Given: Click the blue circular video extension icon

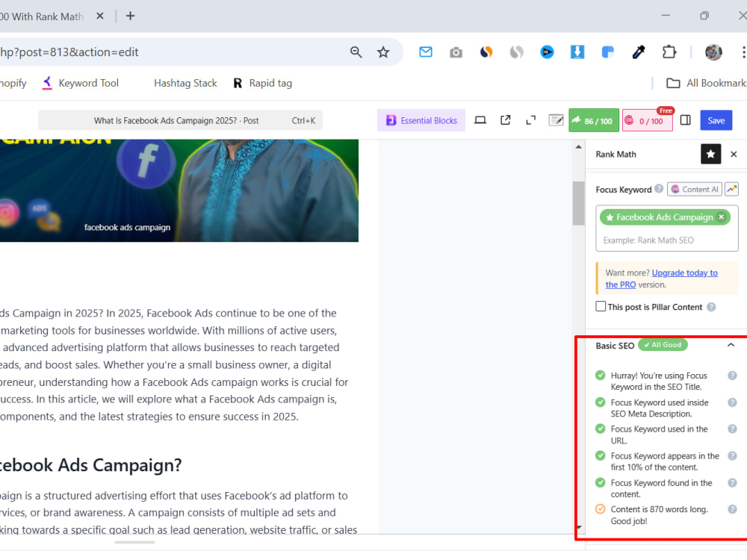Looking at the screenshot, I should 547,52.
